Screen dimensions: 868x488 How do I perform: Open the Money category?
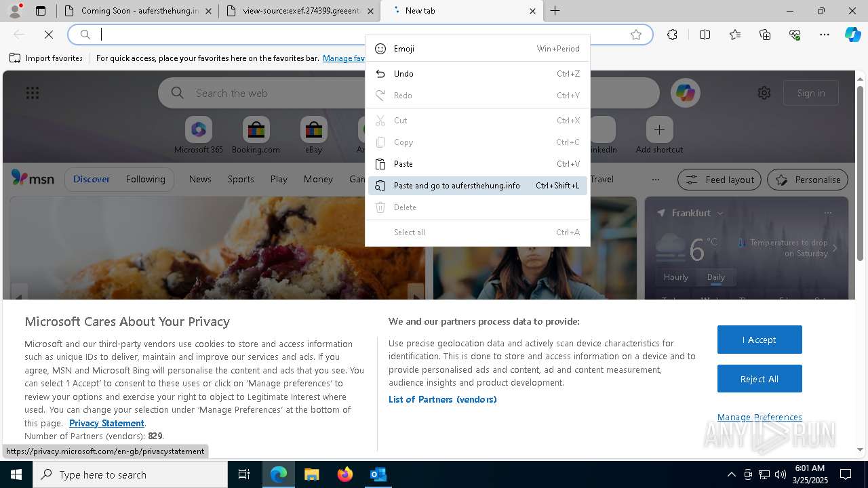[x=318, y=179]
